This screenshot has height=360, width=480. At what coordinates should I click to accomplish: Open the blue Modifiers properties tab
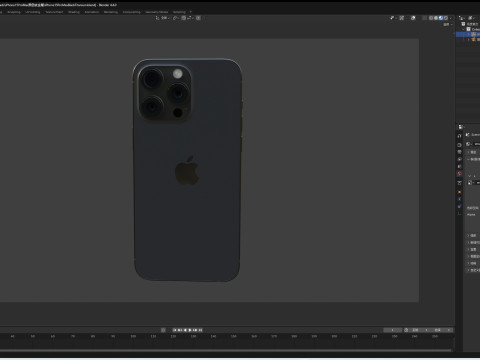(x=459, y=199)
